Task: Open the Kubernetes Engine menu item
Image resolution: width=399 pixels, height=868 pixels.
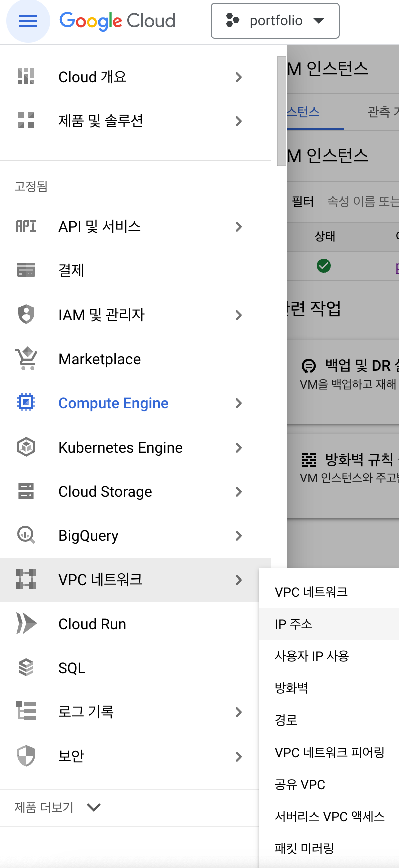Action: (135, 448)
